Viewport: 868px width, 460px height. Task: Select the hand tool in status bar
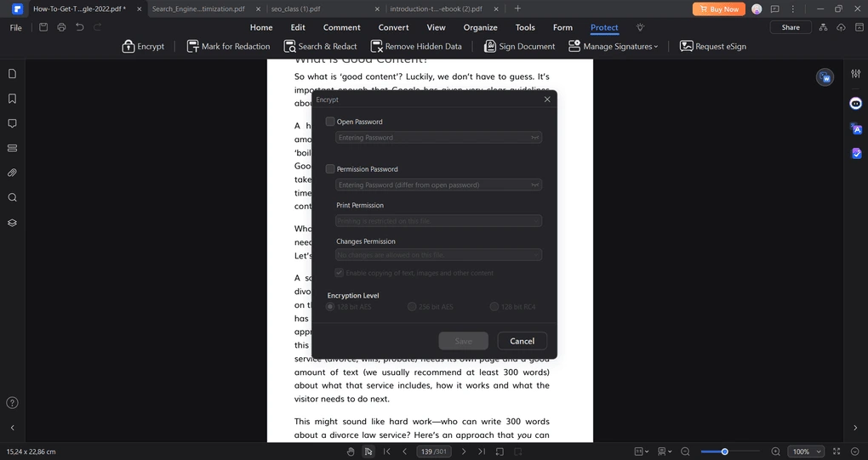tap(351, 451)
